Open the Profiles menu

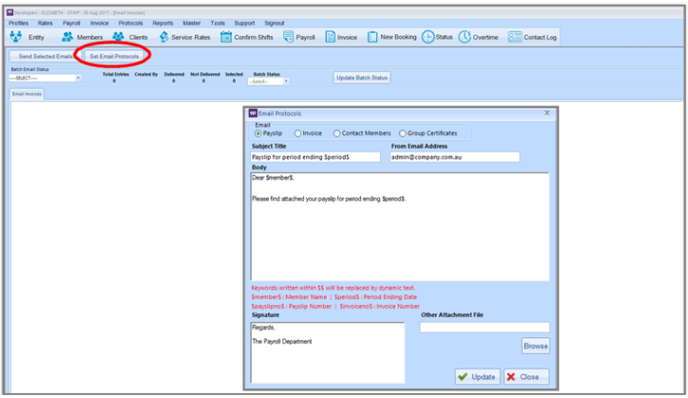pos(18,23)
